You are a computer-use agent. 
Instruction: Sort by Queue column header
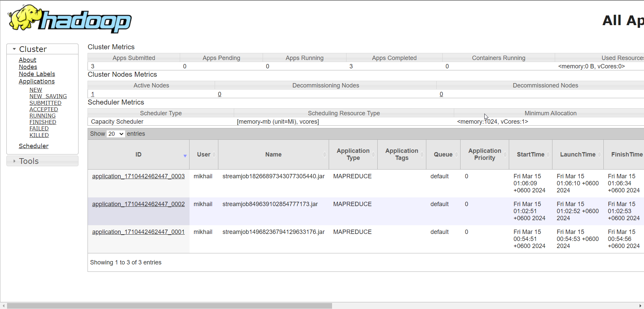click(443, 154)
